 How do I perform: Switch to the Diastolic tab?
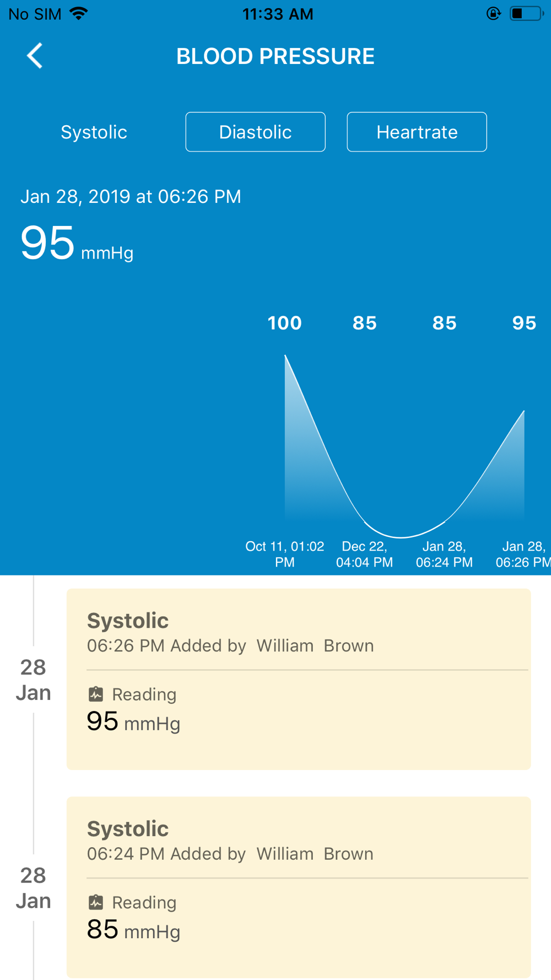(255, 132)
